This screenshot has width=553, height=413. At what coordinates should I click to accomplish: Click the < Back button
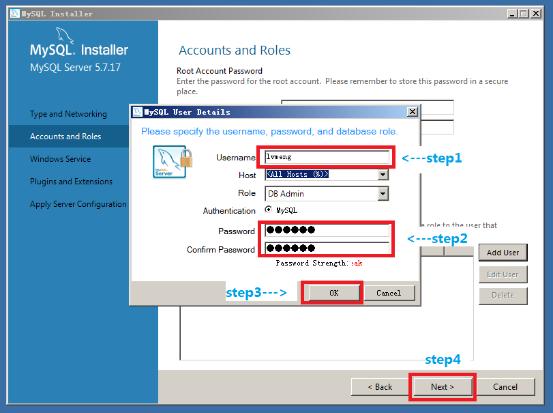click(380, 387)
